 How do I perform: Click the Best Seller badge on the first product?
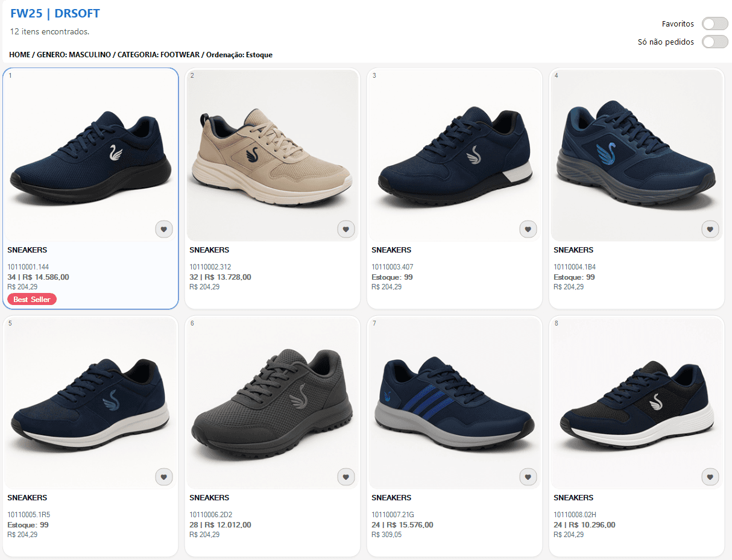pyautogui.click(x=32, y=299)
